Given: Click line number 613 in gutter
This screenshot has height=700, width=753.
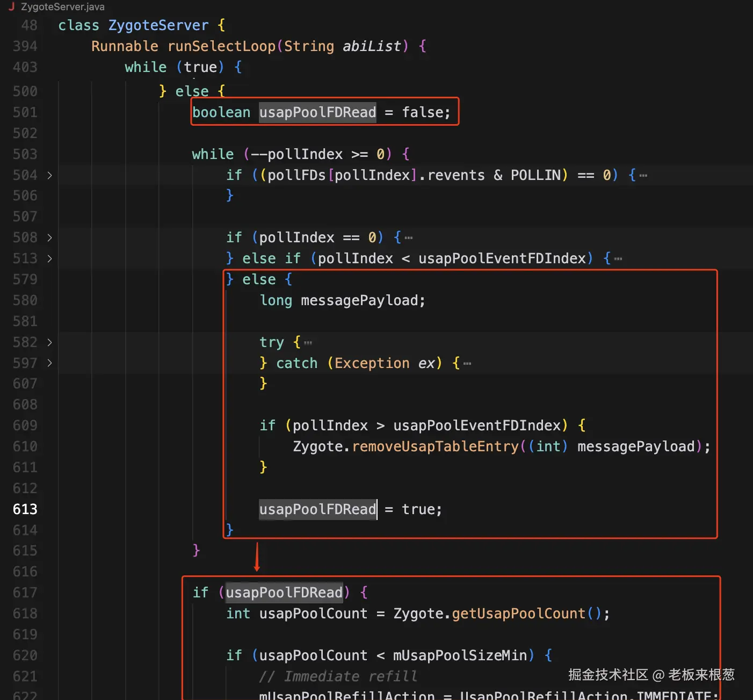Looking at the screenshot, I should click(25, 509).
